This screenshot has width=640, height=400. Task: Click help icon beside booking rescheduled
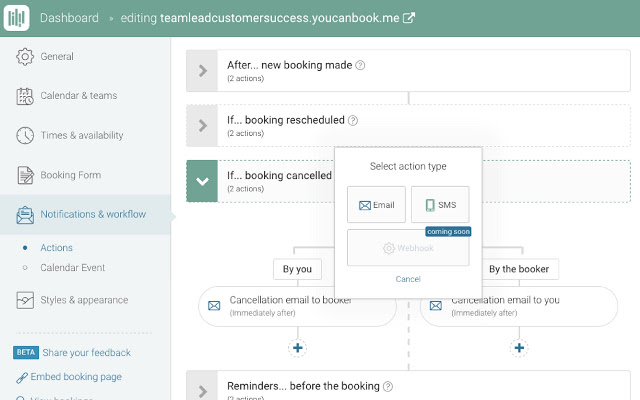(353, 120)
